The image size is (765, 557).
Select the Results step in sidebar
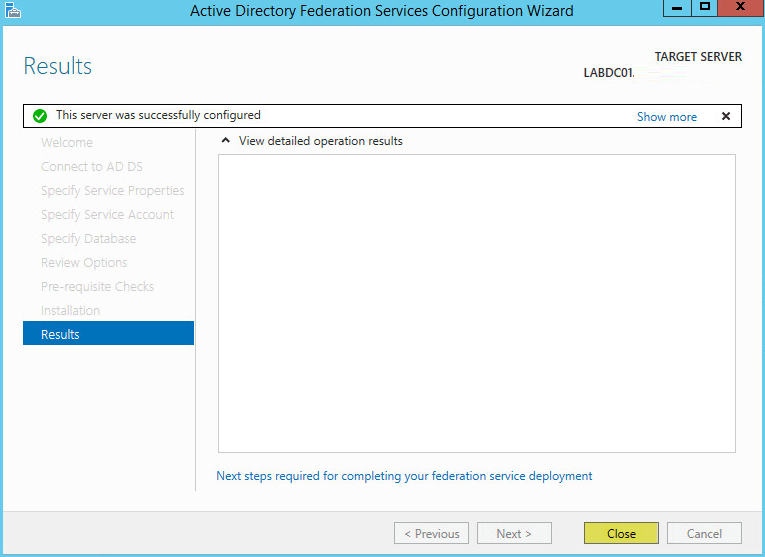pos(108,333)
